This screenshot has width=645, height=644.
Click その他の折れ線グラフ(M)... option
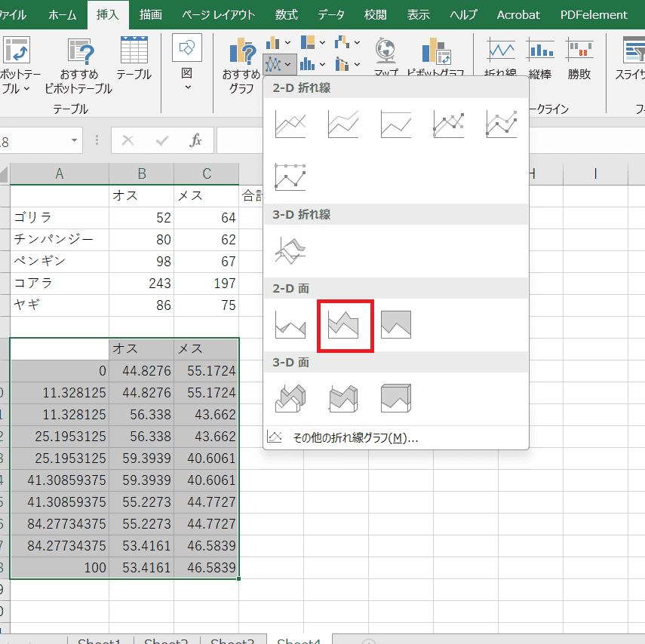tap(396, 437)
